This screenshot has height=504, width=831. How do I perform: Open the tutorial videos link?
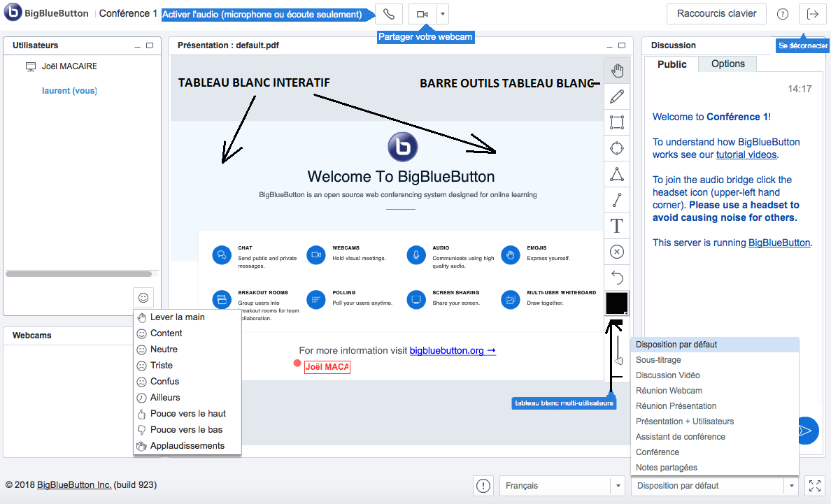click(746, 154)
